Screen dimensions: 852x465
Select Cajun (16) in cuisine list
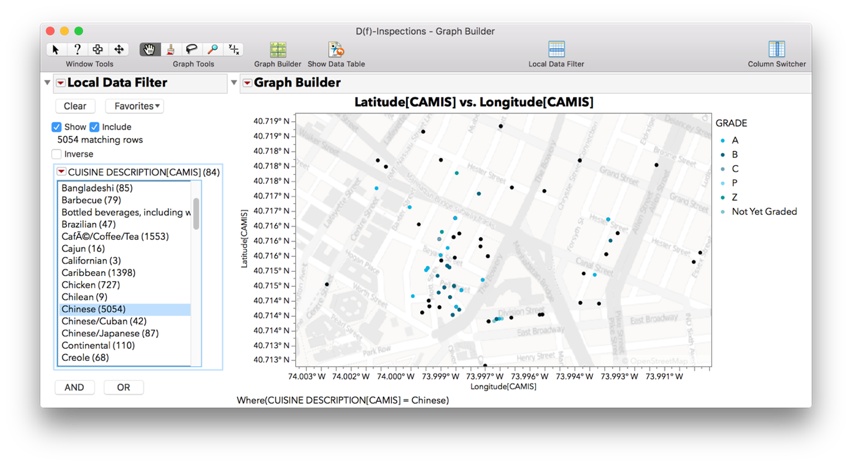point(124,248)
